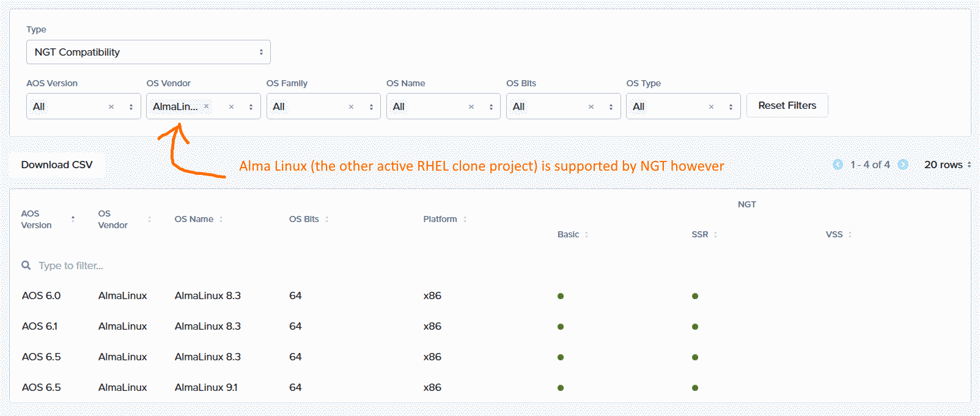Go to the next results page arrow
This screenshot has width=980, height=416.
902,165
